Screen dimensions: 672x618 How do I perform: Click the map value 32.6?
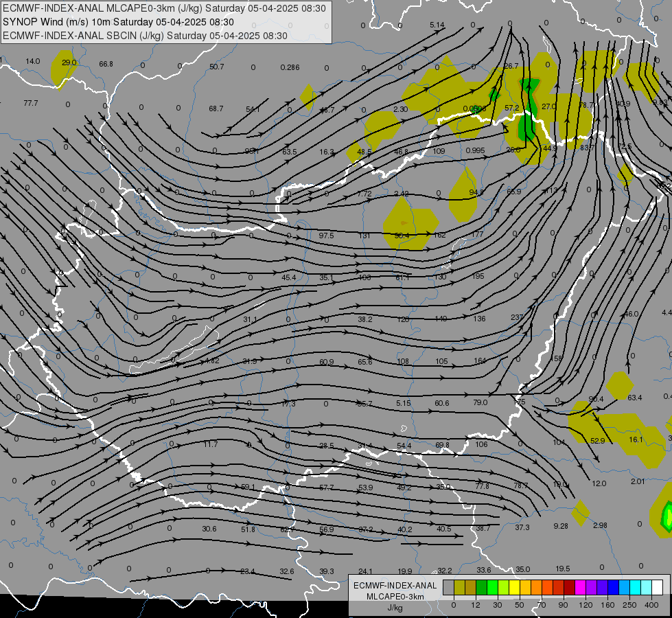coord(287,571)
